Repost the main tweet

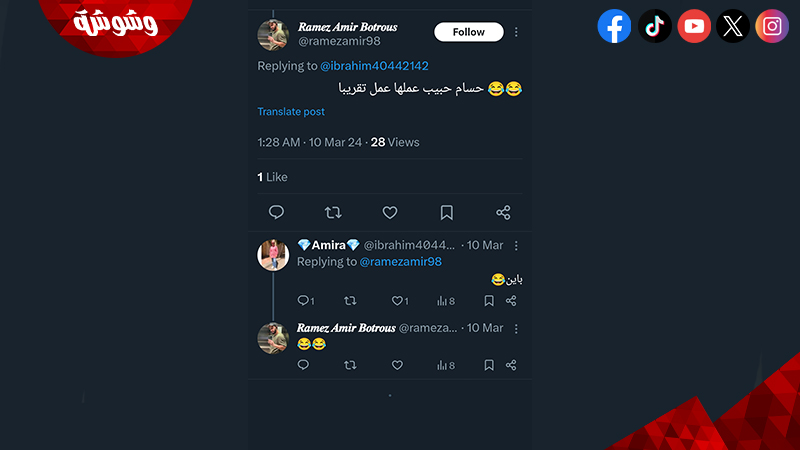(x=333, y=212)
